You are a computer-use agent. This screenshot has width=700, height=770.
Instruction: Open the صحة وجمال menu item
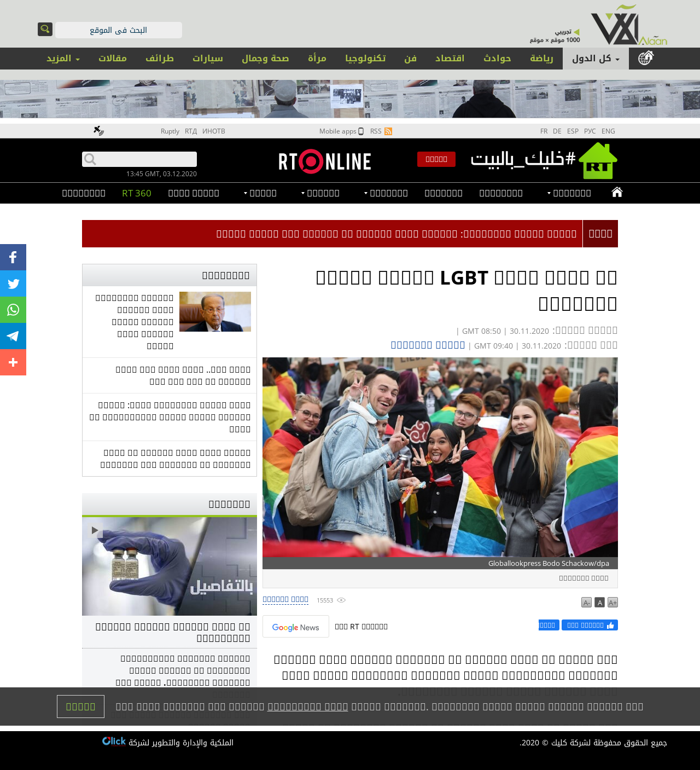click(x=265, y=59)
